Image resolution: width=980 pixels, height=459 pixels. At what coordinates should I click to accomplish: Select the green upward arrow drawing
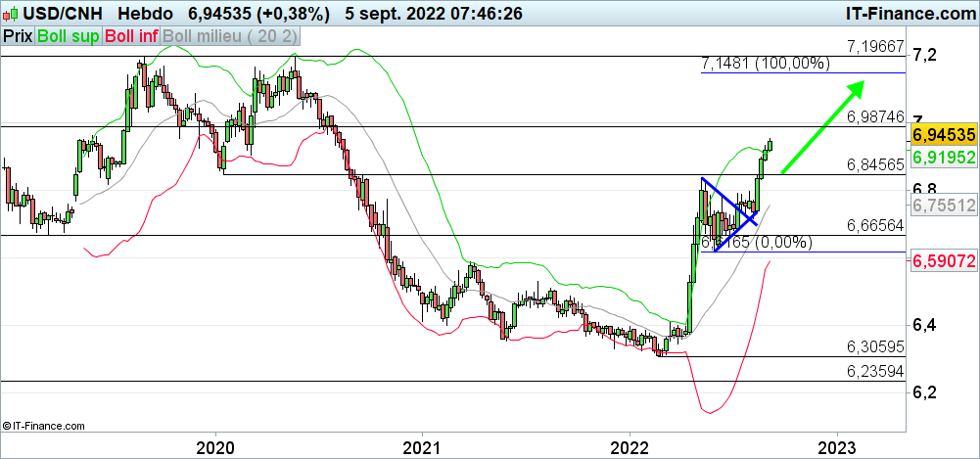point(822,127)
